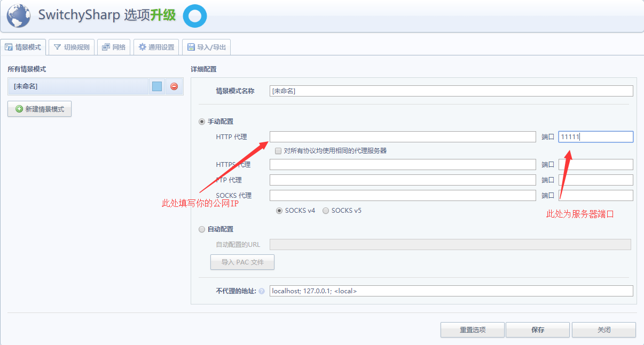This screenshot has width=644, height=345.
Task: Click the blue circle icon beside 升级
Action: coord(194,16)
